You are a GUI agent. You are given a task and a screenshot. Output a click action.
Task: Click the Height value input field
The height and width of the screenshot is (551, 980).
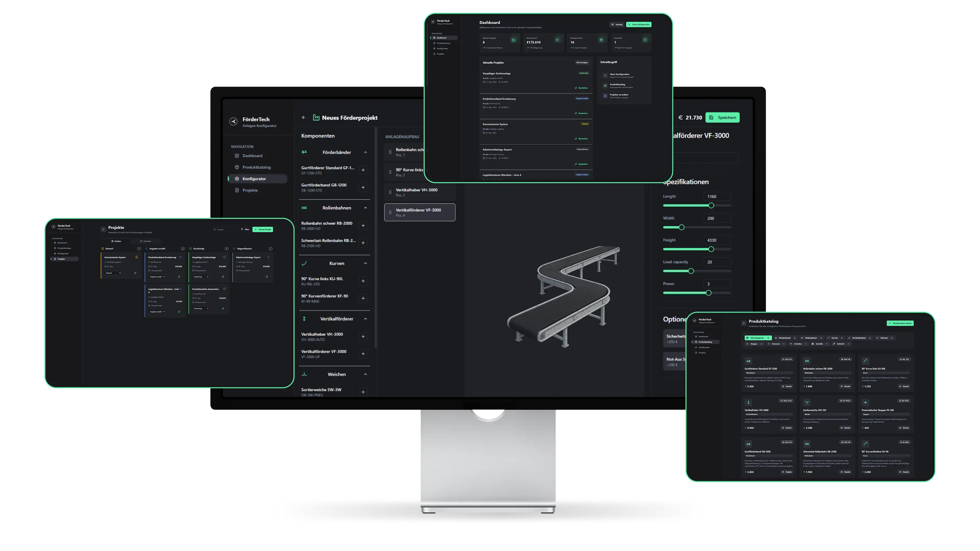(717, 240)
